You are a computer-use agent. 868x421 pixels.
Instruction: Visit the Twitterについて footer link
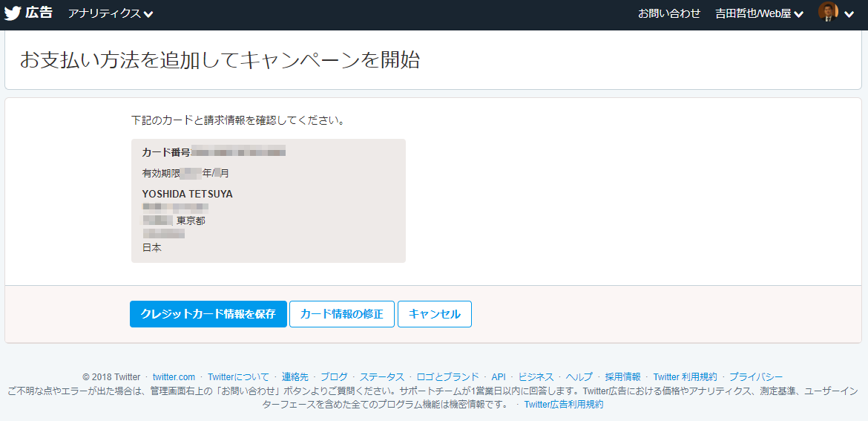[238, 376]
